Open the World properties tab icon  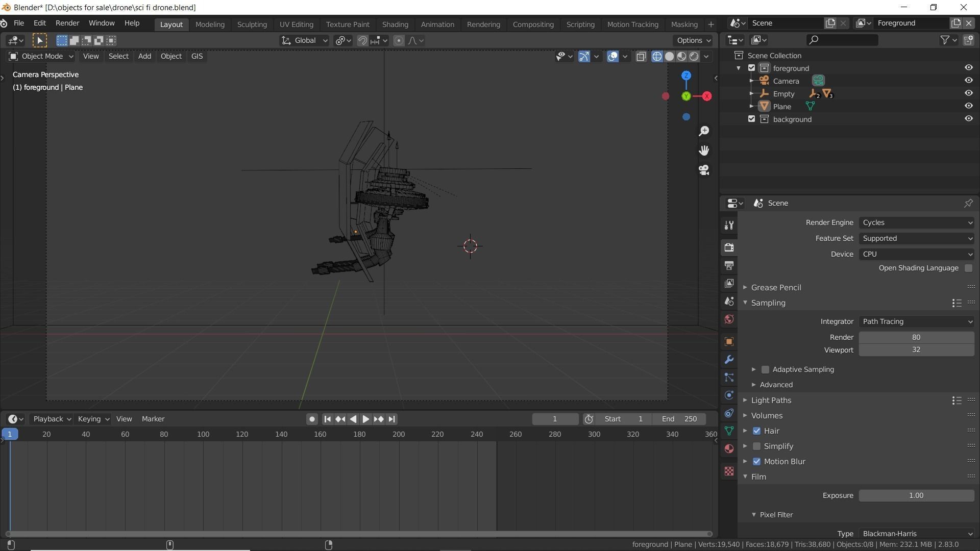[729, 319]
